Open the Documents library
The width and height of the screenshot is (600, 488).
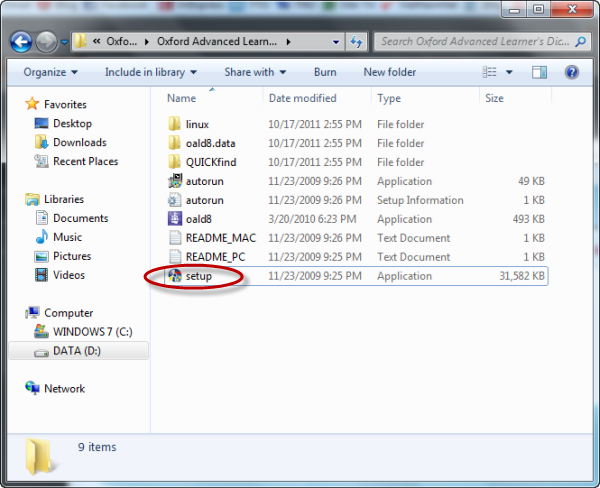point(80,218)
